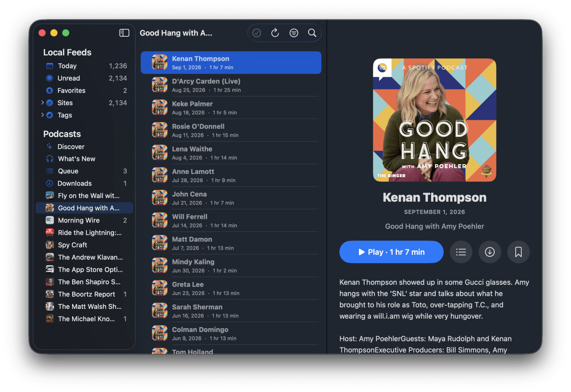571x392 pixels.
Task: Play the 1 hr 7 min episode
Action: point(392,252)
